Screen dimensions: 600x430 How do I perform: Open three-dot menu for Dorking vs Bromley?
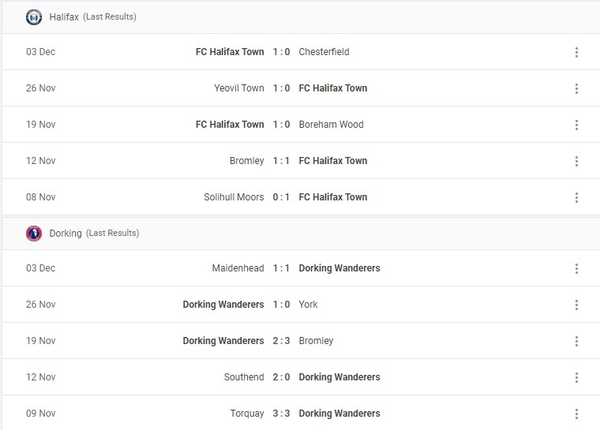[x=576, y=341]
